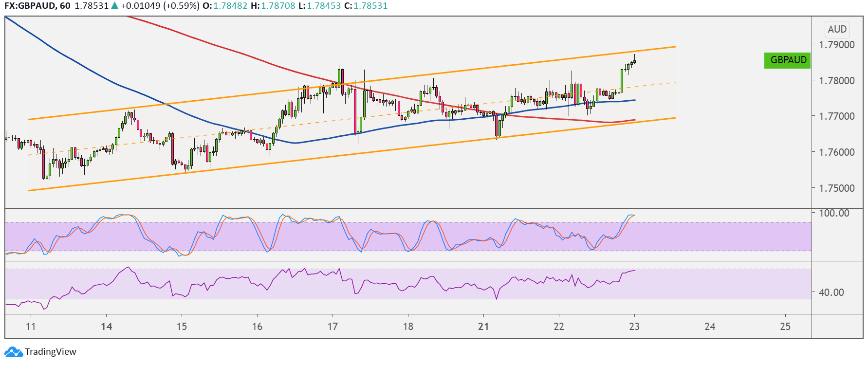Open the TradingView text link
The image size is (868, 365).
(x=51, y=351)
